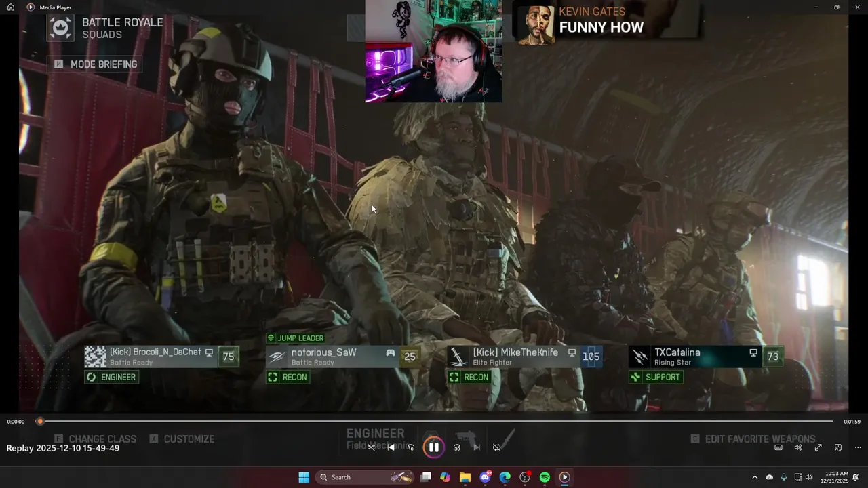868x488 pixels.
Task: Skip back 10 seconds
Action: pyautogui.click(x=410, y=447)
